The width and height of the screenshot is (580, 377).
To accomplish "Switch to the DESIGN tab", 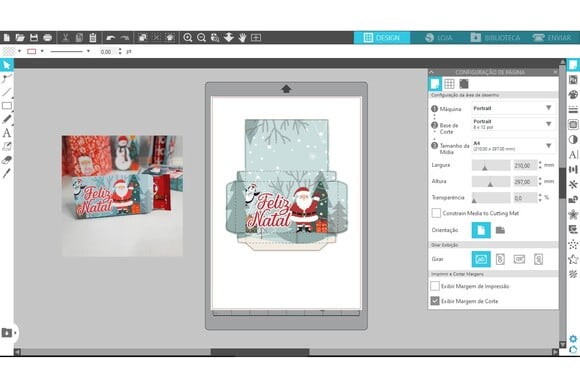I will pyautogui.click(x=382, y=37).
